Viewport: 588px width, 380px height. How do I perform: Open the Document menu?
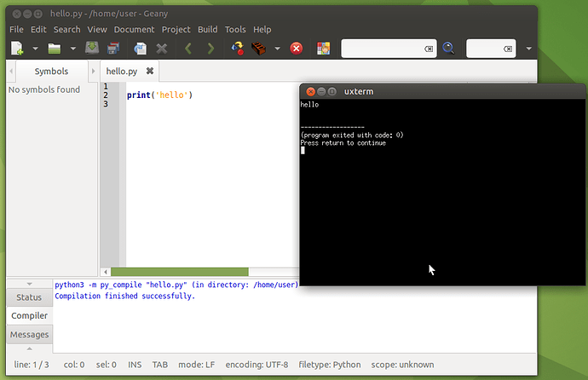(x=135, y=29)
